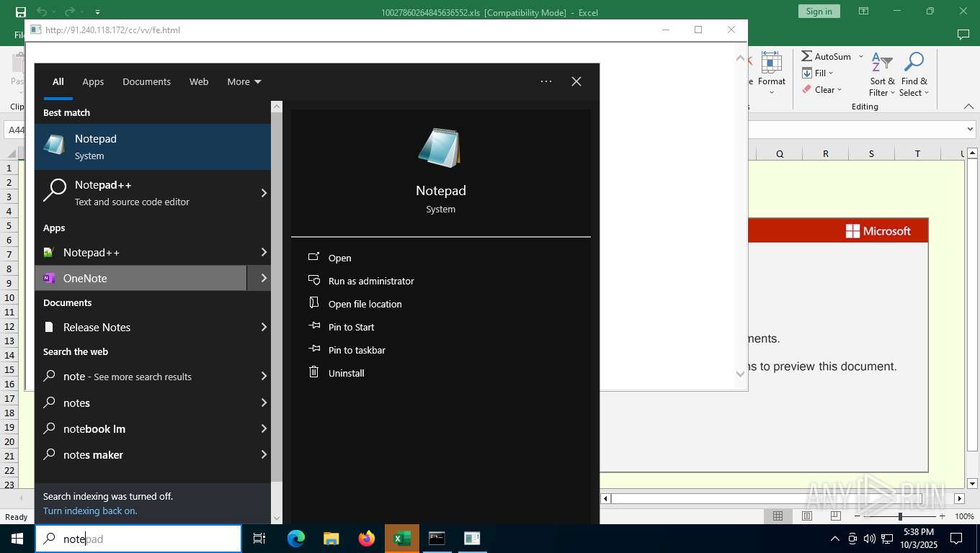The image size is (980, 553).
Task: Launch Microsoft Edge from taskbar
Action: tap(296, 539)
